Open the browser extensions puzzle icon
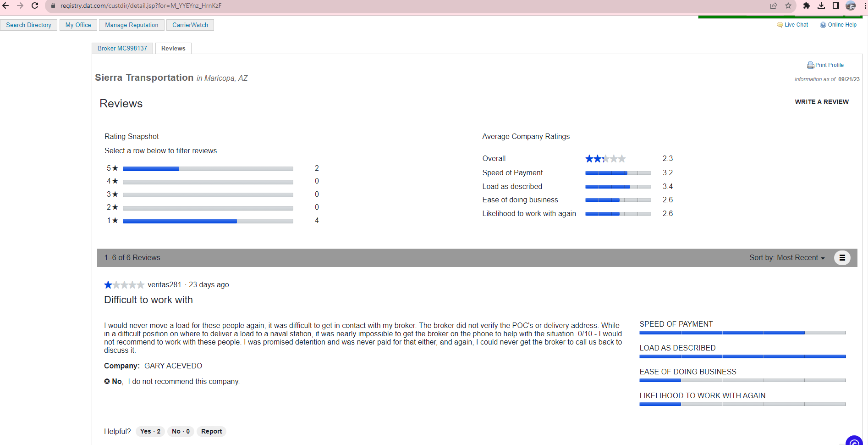 (x=807, y=6)
